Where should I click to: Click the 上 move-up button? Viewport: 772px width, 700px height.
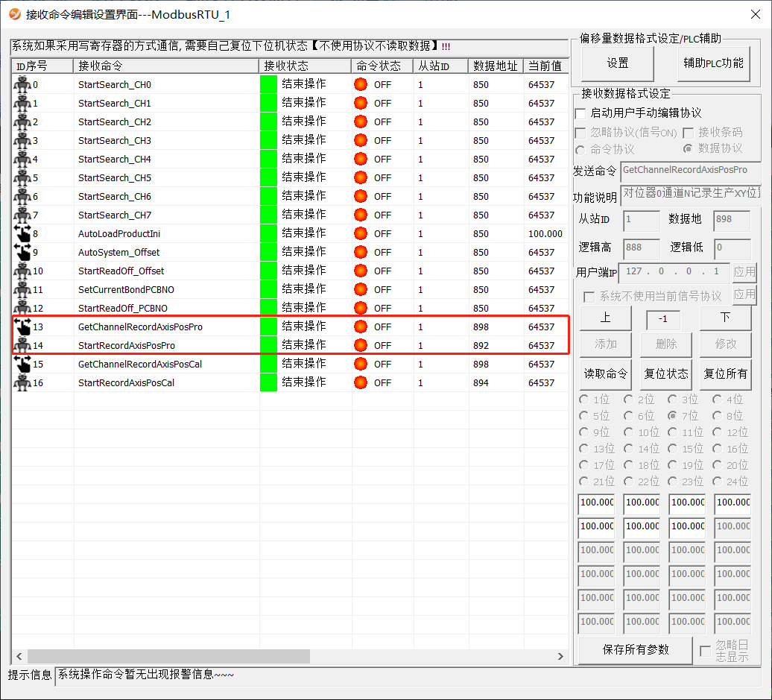tap(605, 318)
